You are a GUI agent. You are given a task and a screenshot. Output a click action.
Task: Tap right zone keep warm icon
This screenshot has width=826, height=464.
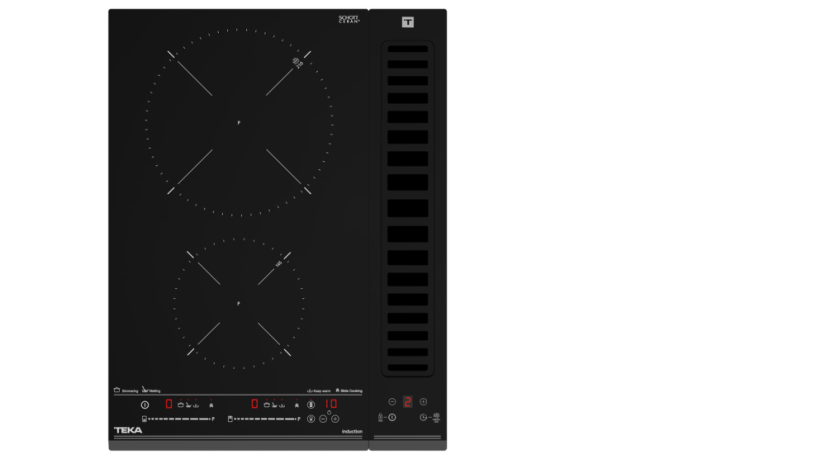click(282, 405)
